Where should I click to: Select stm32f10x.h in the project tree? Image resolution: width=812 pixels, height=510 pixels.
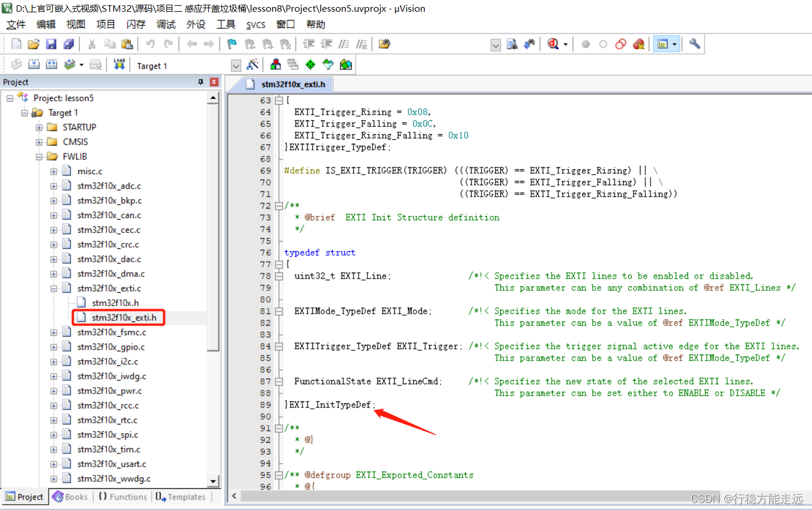click(115, 303)
